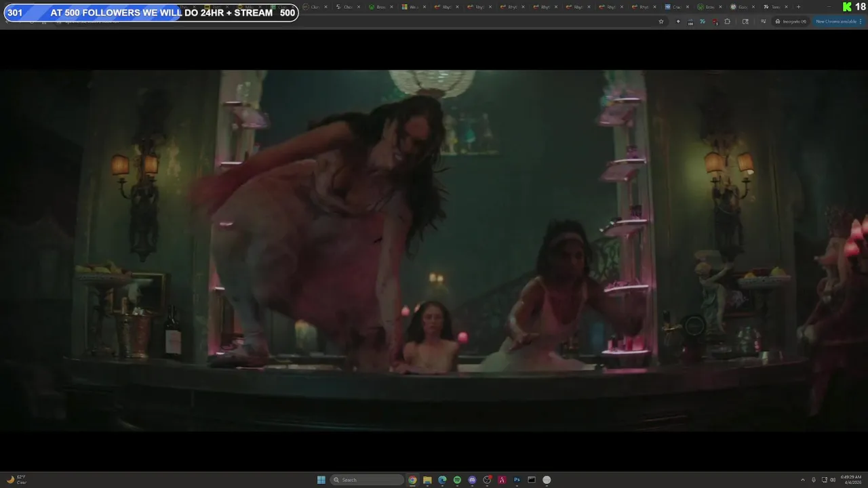Open the Chrome three-dot menu
Viewport: 868px width, 488px height.
[861, 22]
